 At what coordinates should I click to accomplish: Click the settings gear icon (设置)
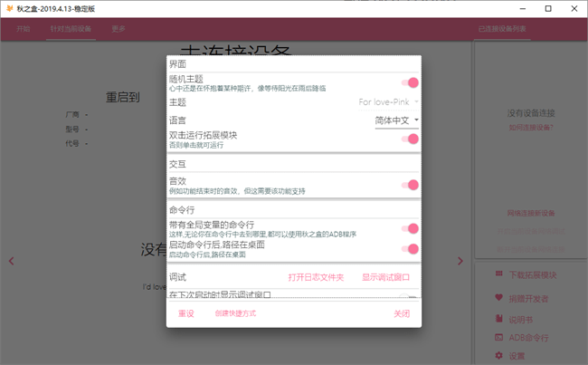pos(498,356)
